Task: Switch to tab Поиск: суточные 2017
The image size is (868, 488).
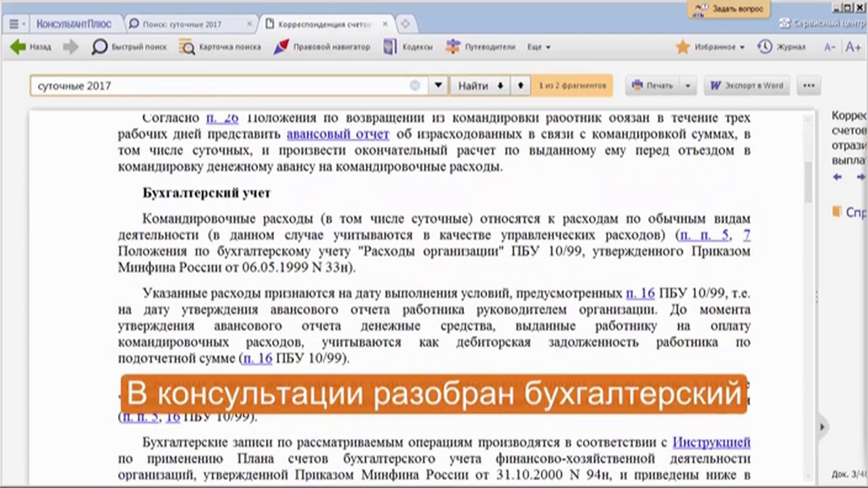Action: click(x=182, y=24)
